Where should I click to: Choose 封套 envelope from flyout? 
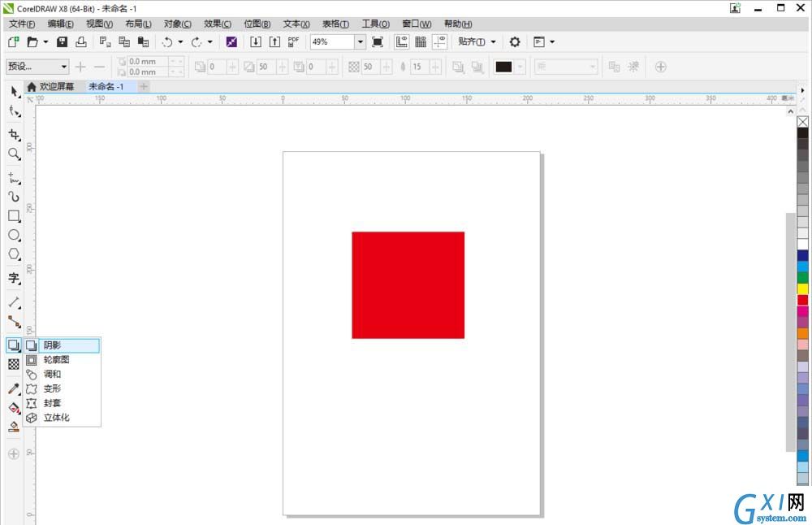(x=62, y=403)
